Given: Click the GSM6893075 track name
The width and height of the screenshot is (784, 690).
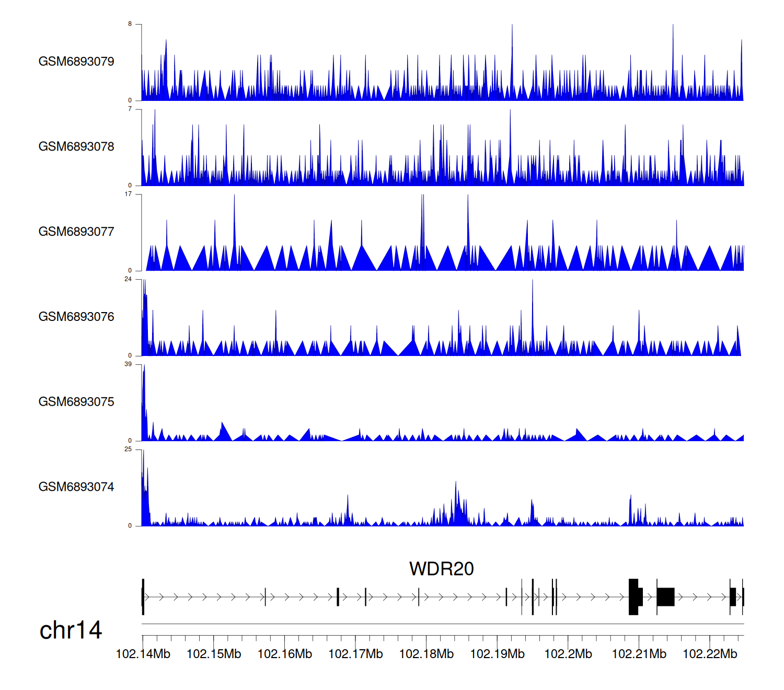Looking at the screenshot, I should 76,402.
